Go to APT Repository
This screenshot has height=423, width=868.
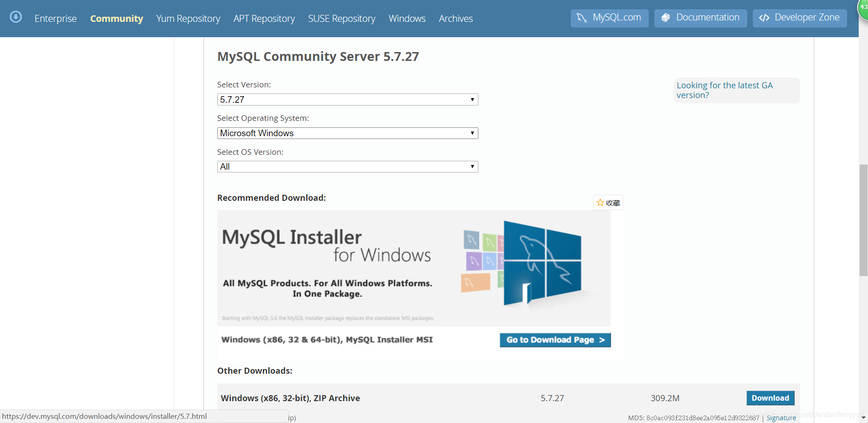tap(264, 19)
